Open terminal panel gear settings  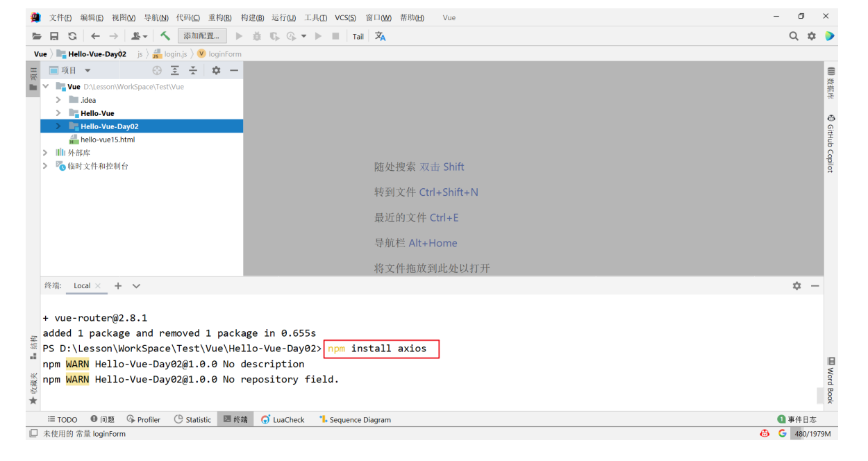796,286
